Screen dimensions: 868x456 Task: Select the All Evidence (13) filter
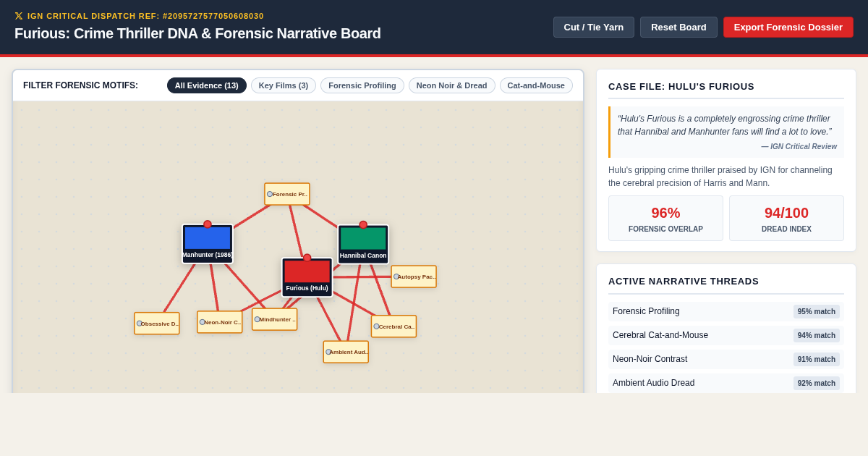coord(207,85)
